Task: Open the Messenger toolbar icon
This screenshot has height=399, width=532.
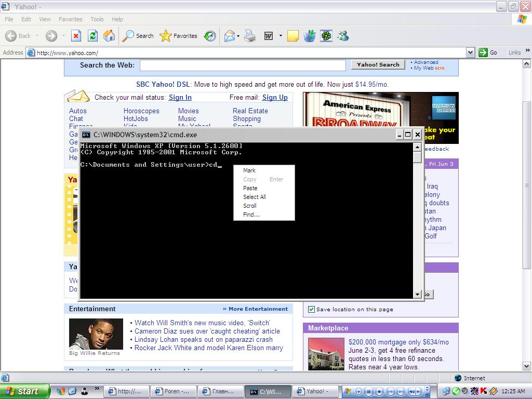Action: 343,36
